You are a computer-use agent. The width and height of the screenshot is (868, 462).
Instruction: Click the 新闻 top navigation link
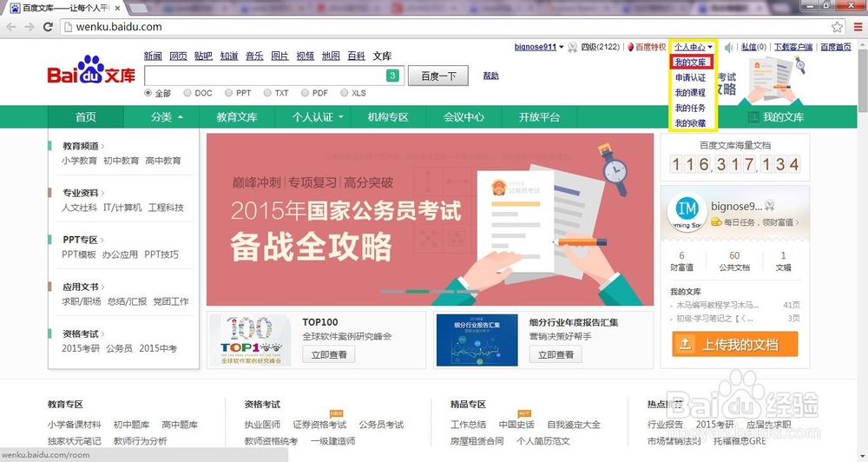(153, 56)
